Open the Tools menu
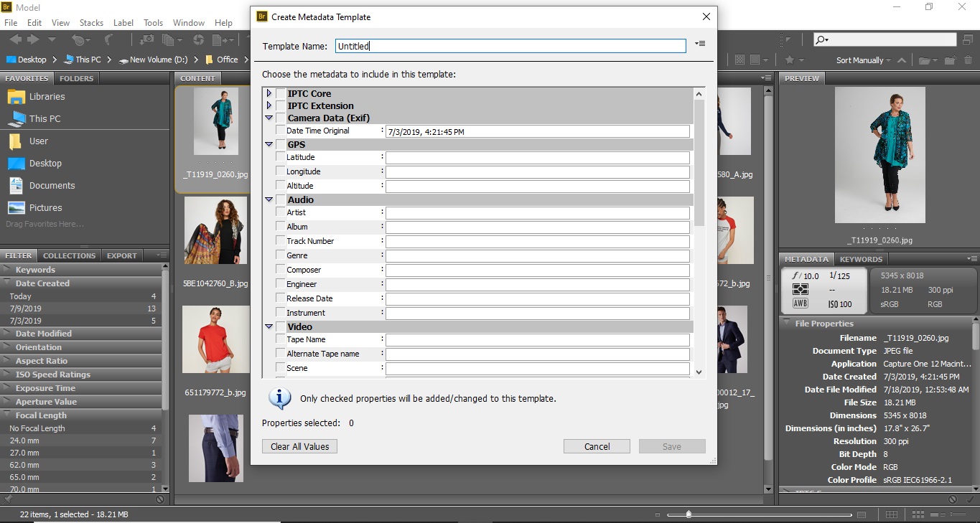 click(x=153, y=22)
